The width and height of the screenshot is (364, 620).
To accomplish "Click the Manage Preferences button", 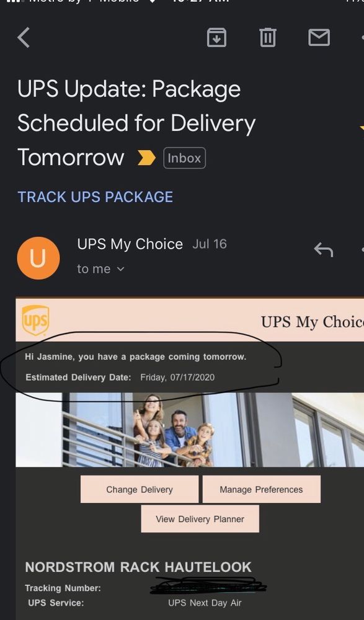I will 261,489.
